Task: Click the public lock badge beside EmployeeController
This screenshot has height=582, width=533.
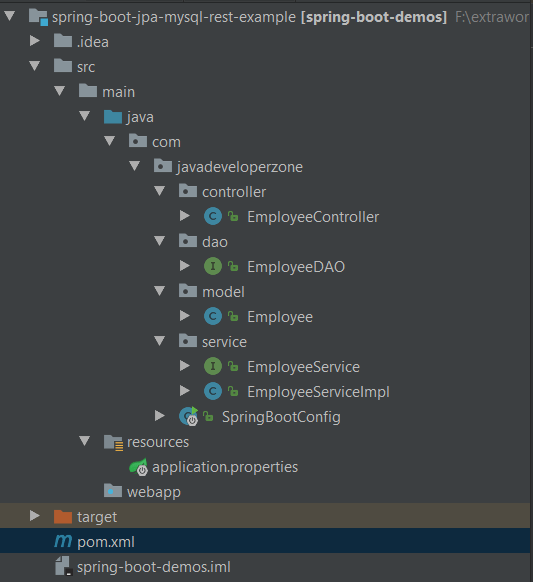Action: 233,216
